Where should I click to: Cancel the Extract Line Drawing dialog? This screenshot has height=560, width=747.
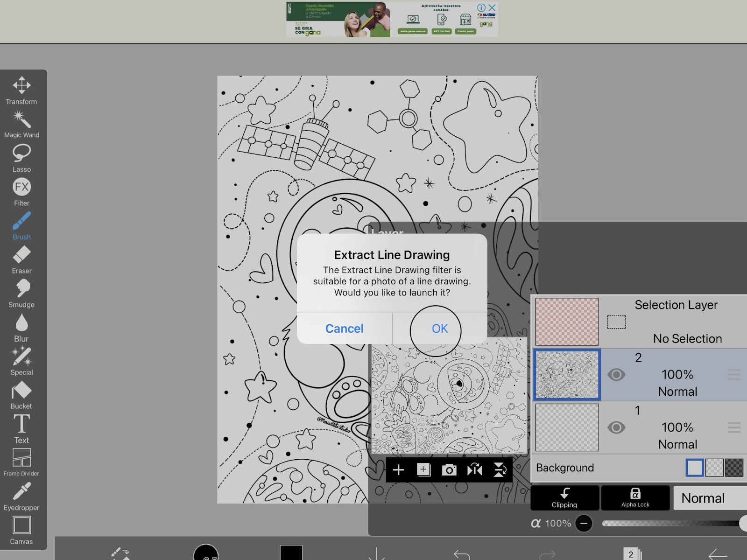coord(344,329)
